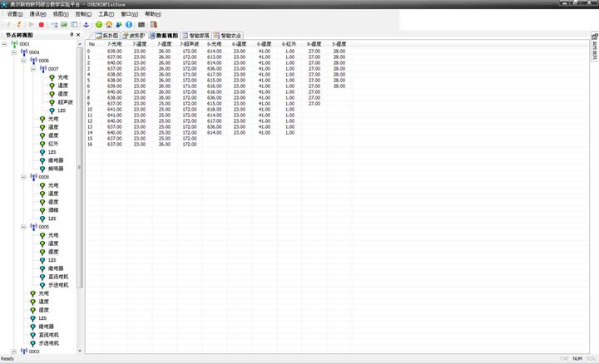The image size is (599, 364).
Task: Click the 蜂鸣器 actuator in node tree
Action: pos(56,169)
